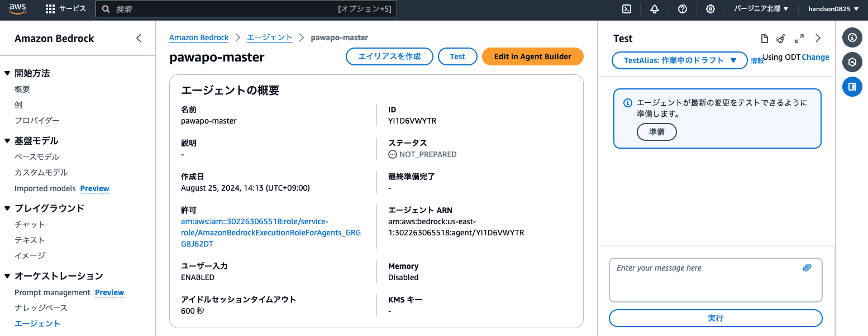Click the Preview badge next to Prompt management
Image resolution: width=868 pixels, height=336 pixels.
109,292
